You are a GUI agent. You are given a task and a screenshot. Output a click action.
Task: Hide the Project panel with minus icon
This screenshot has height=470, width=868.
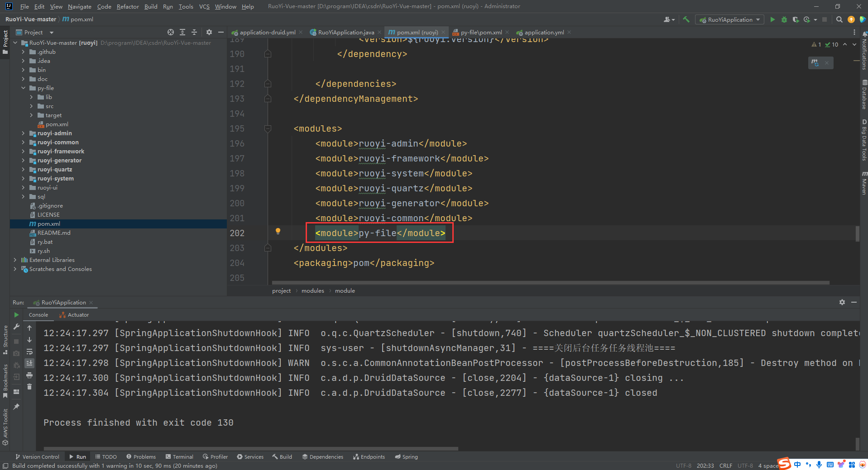[x=221, y=32]
